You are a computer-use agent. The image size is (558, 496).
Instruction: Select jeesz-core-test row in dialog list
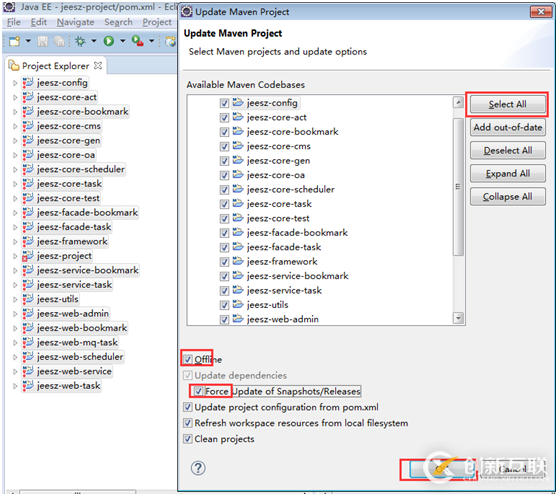[278, 218]
